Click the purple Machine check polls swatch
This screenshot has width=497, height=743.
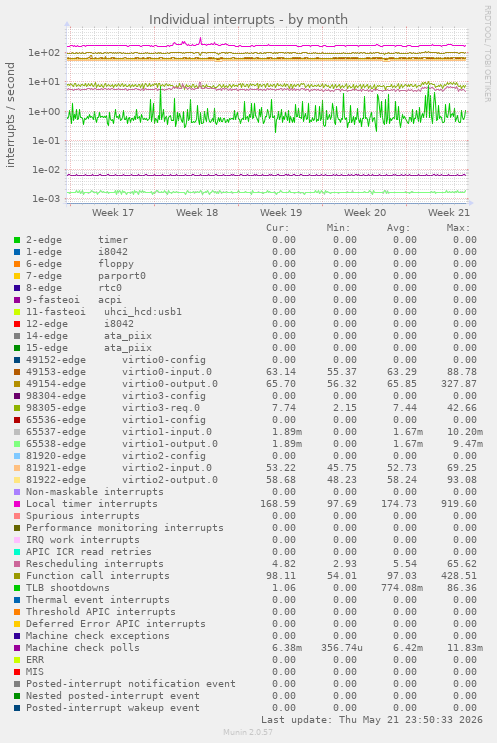[17, 648]
